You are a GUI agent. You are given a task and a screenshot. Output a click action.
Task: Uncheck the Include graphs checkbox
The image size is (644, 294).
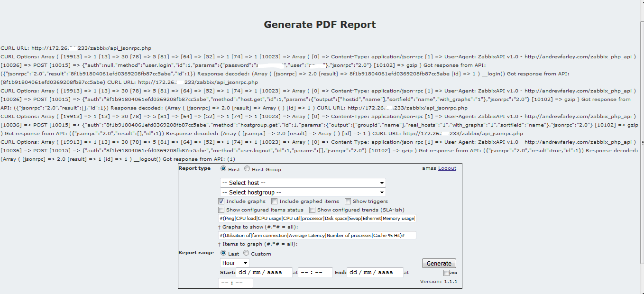tap(221, 202)
